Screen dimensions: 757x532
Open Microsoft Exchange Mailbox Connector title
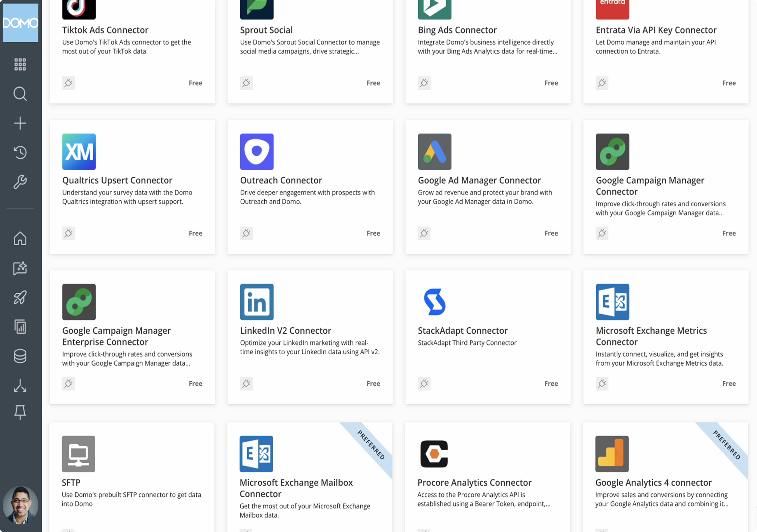(297, 488)
